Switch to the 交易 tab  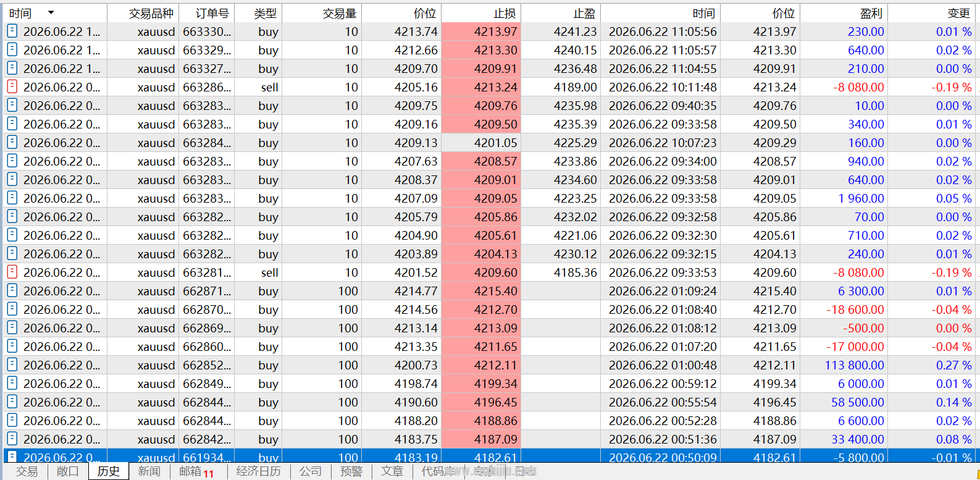(27, 471)
